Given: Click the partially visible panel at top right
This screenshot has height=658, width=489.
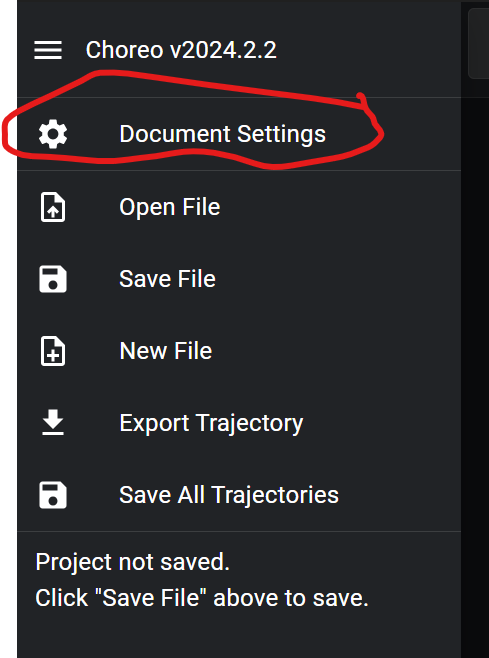Looking at the screenshot, I should (479, 43).
